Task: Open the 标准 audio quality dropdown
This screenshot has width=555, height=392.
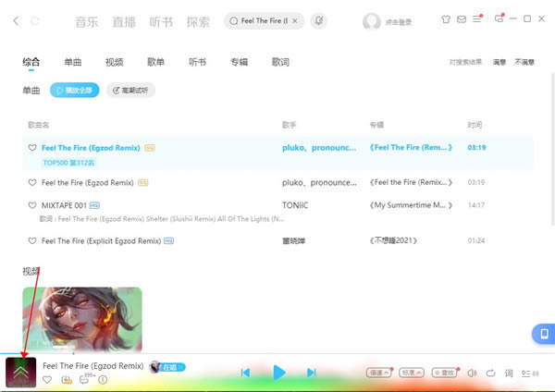Action: (x=412, y=373)
